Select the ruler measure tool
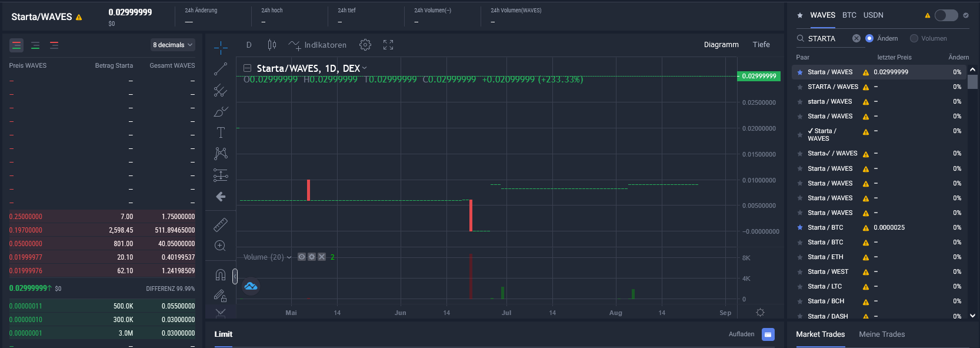The width and height of the screenshot is (980, 348). point(221,224)
